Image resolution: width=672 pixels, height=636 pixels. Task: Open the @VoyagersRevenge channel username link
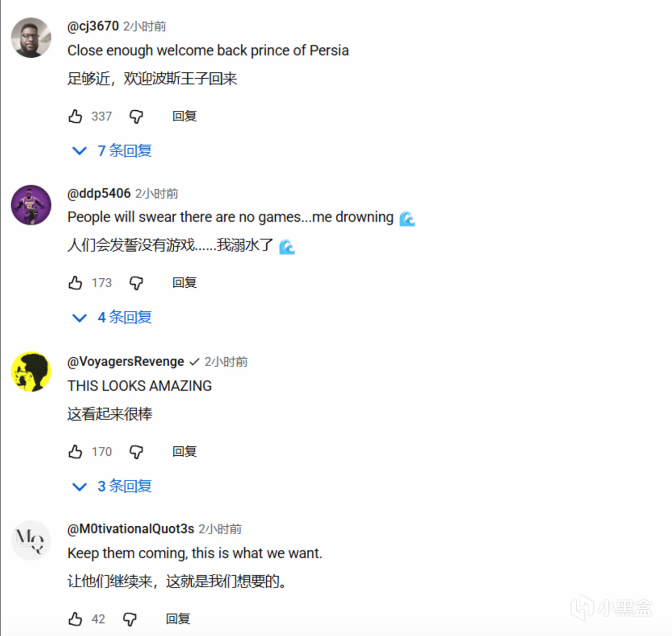click(x=125, y=361)
